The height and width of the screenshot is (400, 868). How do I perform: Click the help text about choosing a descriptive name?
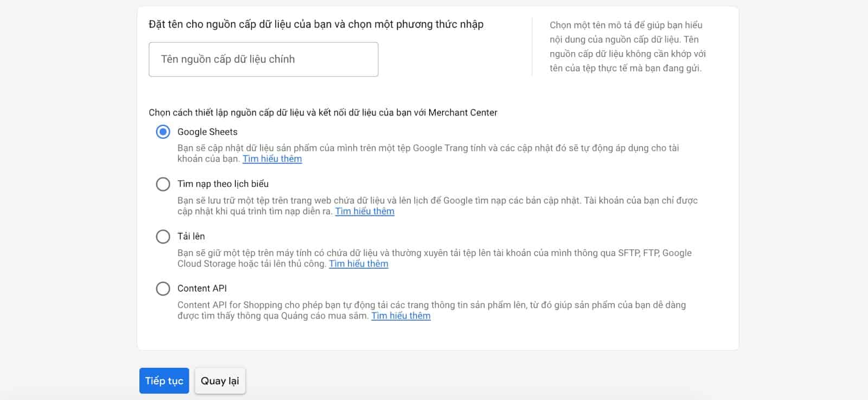[627, 47]
